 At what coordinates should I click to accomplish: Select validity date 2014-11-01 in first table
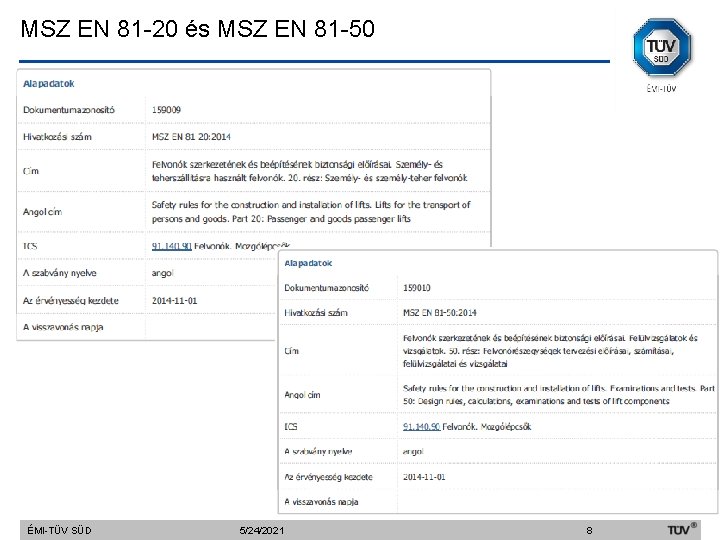pyautogui.click(x=174, y=301)
